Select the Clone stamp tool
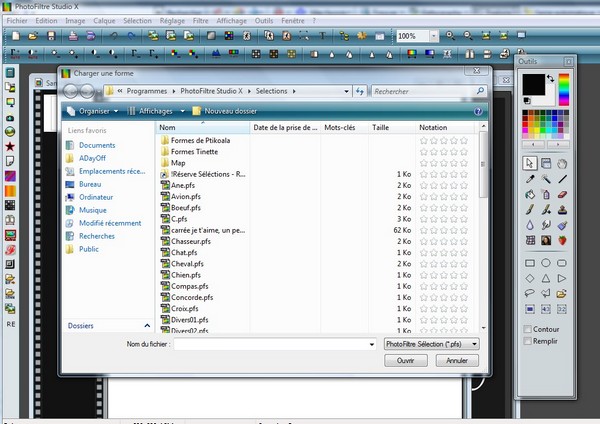This screenshot has height=424, width=600. click(x=562, y=210)
